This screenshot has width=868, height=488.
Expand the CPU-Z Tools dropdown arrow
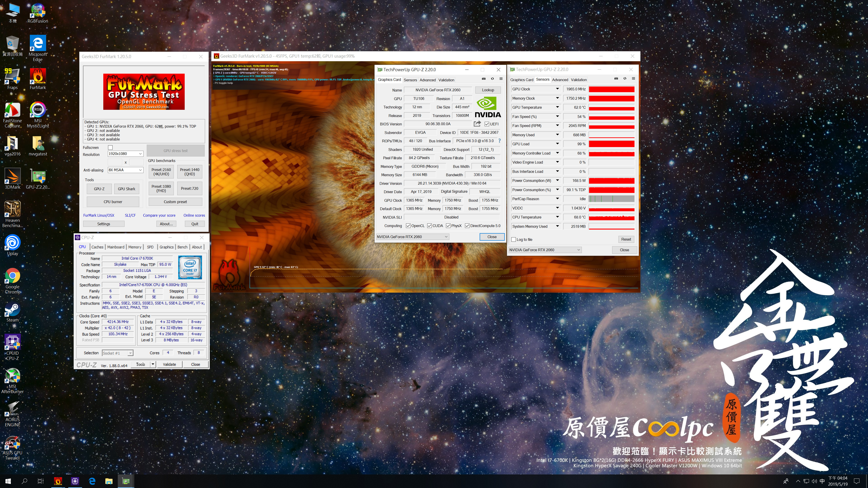tap(153, 364)
